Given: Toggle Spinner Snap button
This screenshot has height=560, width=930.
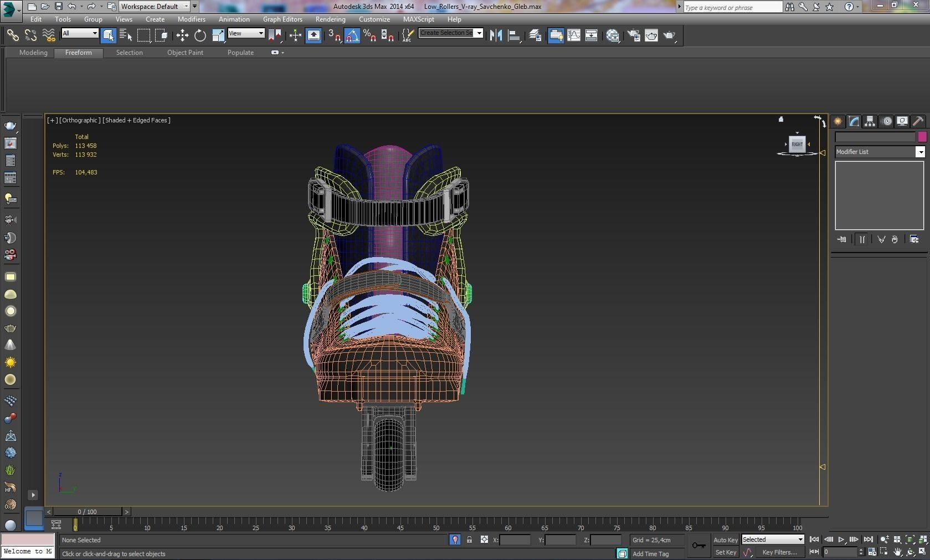Looking at the screenshot, I should [388, 35].
